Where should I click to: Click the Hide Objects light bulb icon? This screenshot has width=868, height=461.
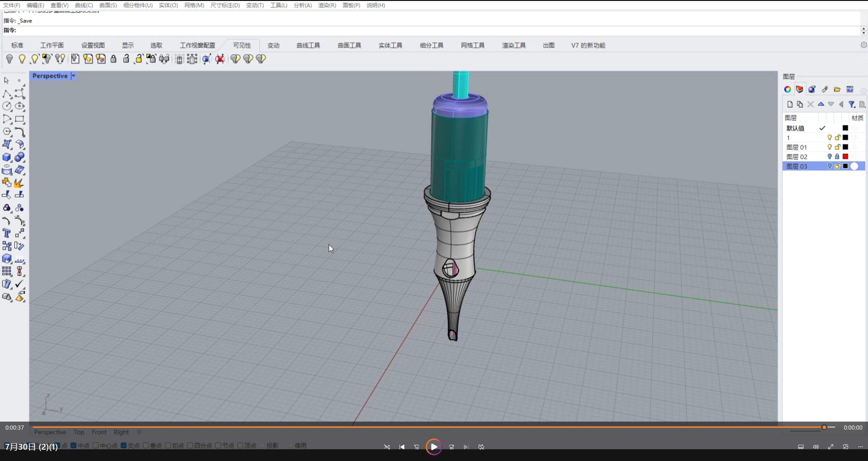9,59
